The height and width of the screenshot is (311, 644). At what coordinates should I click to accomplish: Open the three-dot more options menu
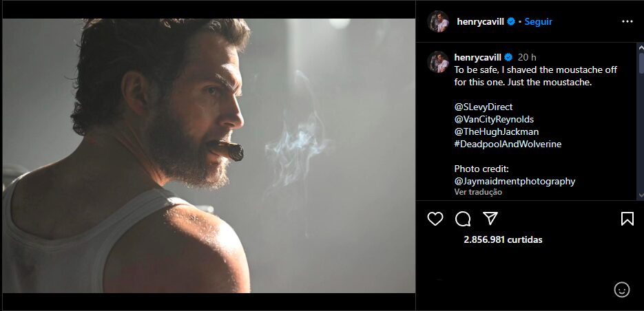coord(627,21)
